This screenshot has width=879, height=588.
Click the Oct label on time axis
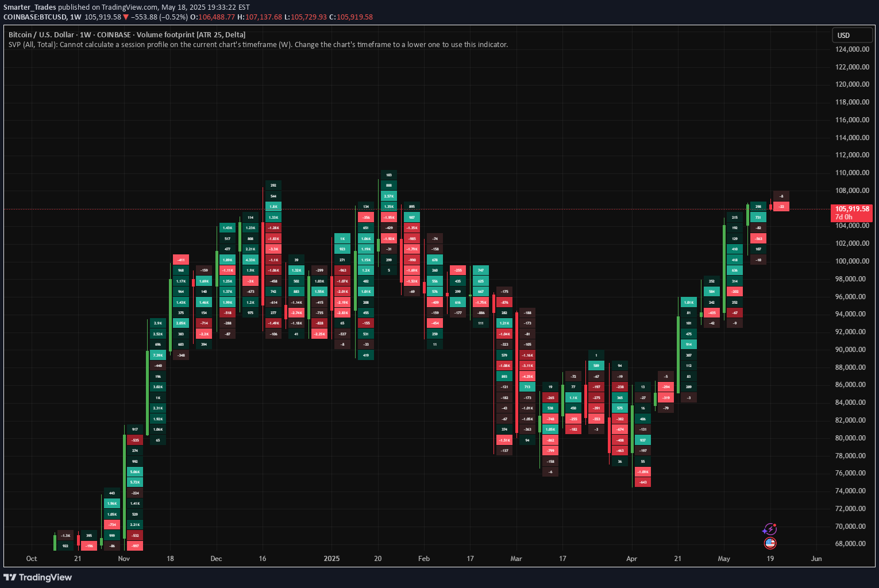tap(32, 559)
